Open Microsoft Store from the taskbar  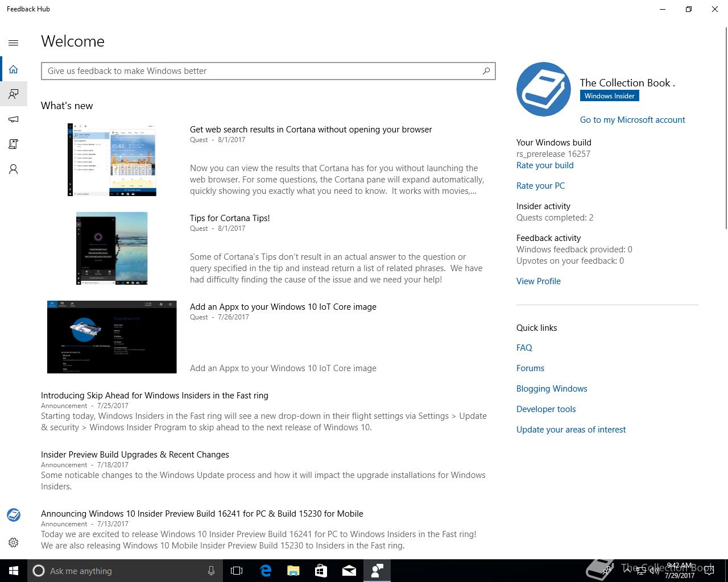pyautogui.click(x=321, y=571)
